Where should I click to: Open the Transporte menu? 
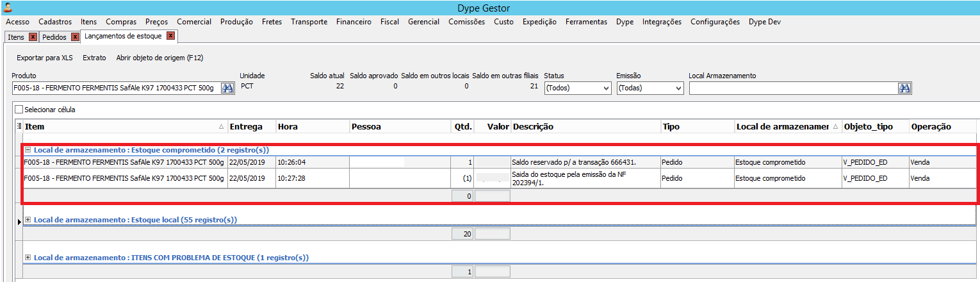[309, 22]
